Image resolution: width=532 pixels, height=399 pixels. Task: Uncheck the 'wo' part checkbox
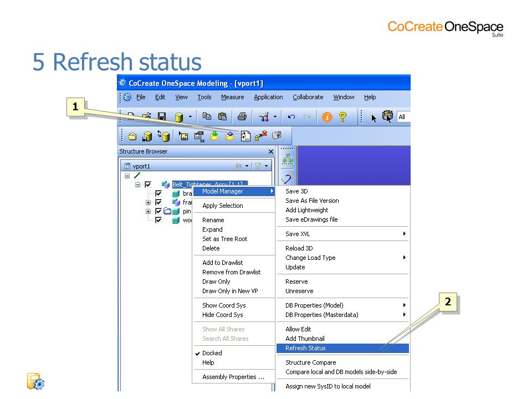pyautogui.click(x=158, y=220)
